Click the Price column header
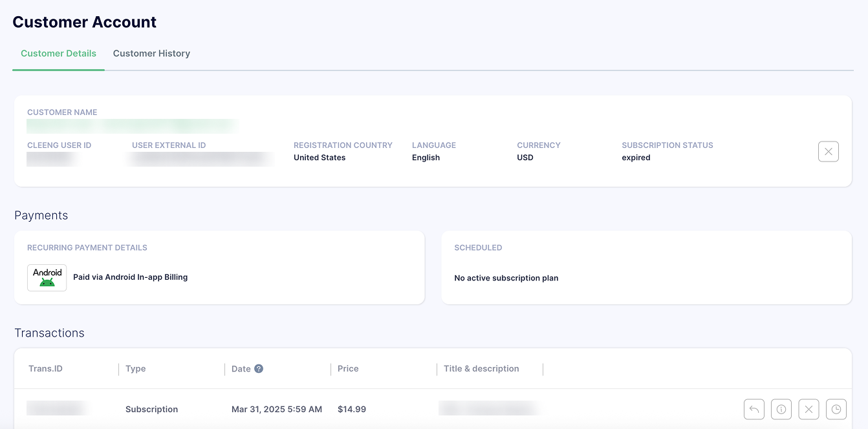868x429 pixels. tap(348, 369)
